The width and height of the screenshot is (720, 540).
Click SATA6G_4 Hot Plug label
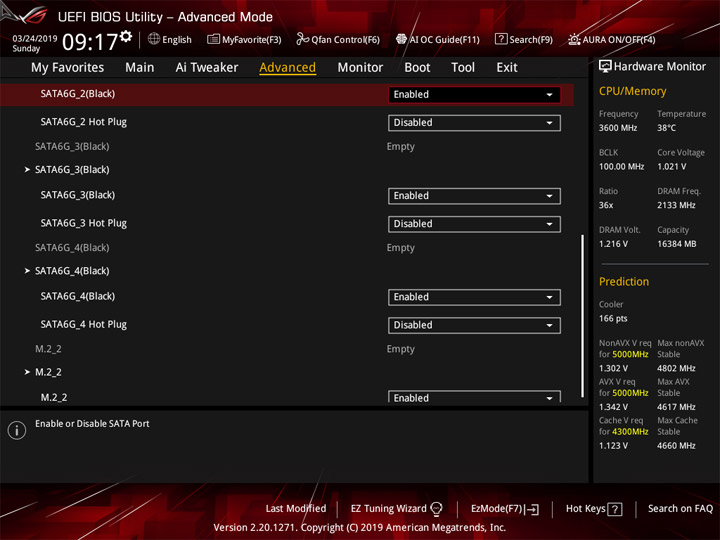tap(84, 324)
